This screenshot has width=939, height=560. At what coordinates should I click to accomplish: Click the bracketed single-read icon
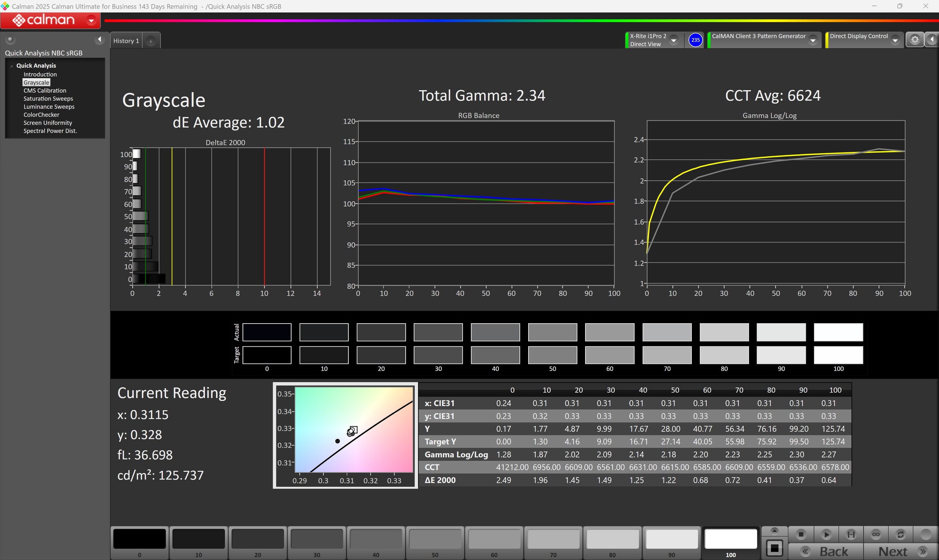[x=851, y=534]
